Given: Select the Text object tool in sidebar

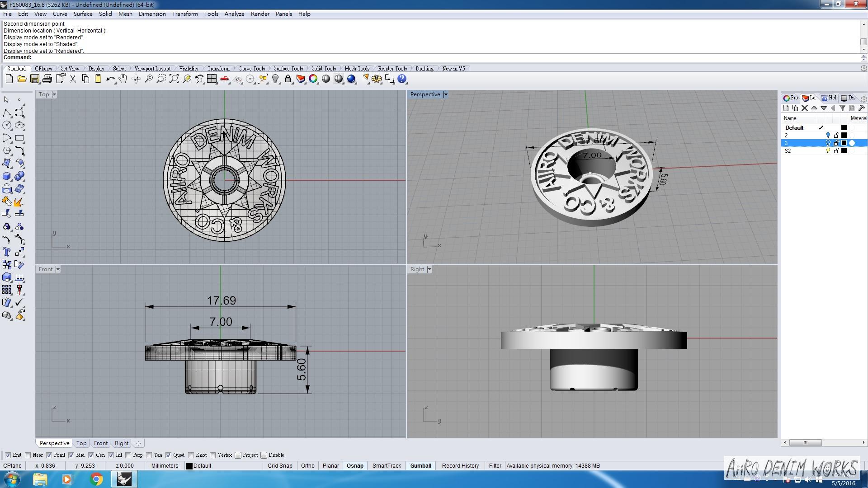Looking at the screenshot, I should tap(7, 252).
